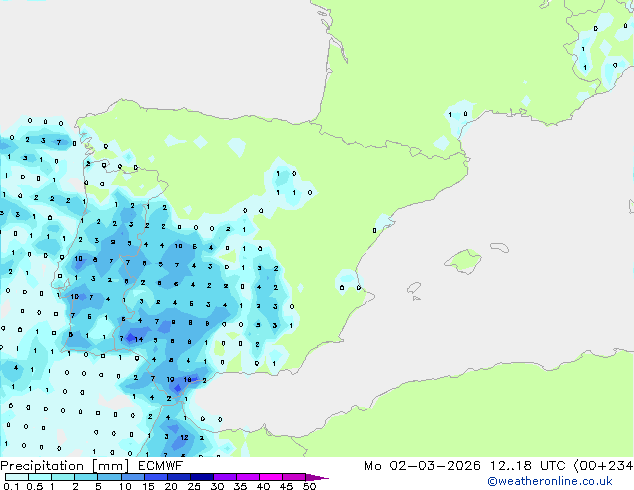Select the precipitation value "19" near Gibraltar
Image resolution: width=634 pixels, height=490 pixels.
click(171, 380)
